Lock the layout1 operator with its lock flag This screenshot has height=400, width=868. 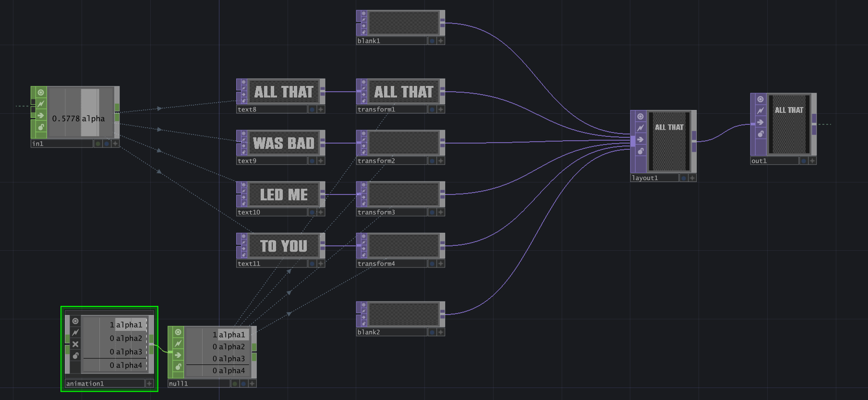pyautogui.click(x=640, y=151)
